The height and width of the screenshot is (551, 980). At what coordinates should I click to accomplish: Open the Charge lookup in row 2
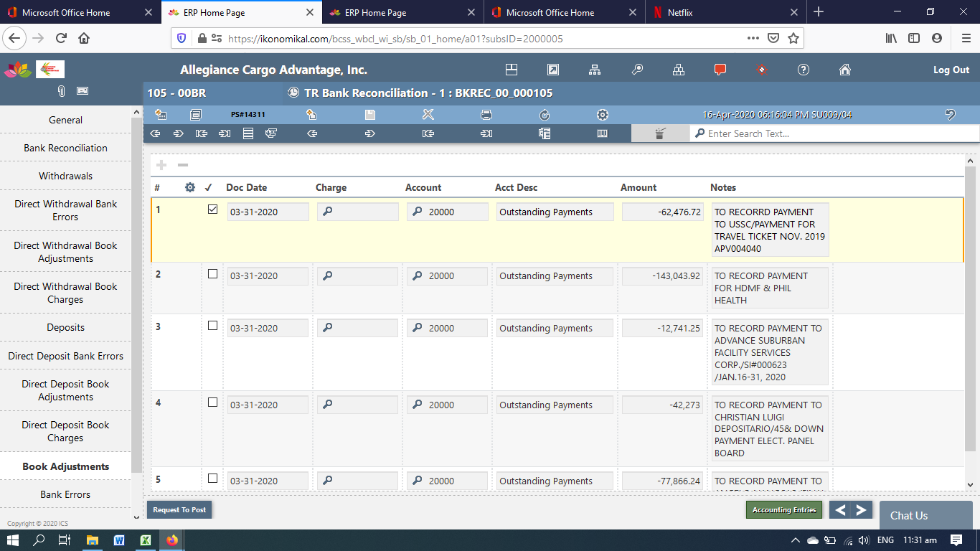pyautogui.click(x=327, y=275)
